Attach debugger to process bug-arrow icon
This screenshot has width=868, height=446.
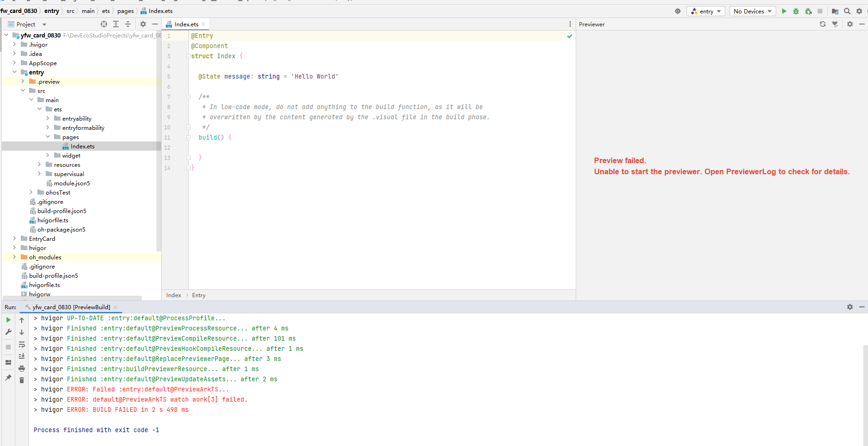click(x=808, y=11)
